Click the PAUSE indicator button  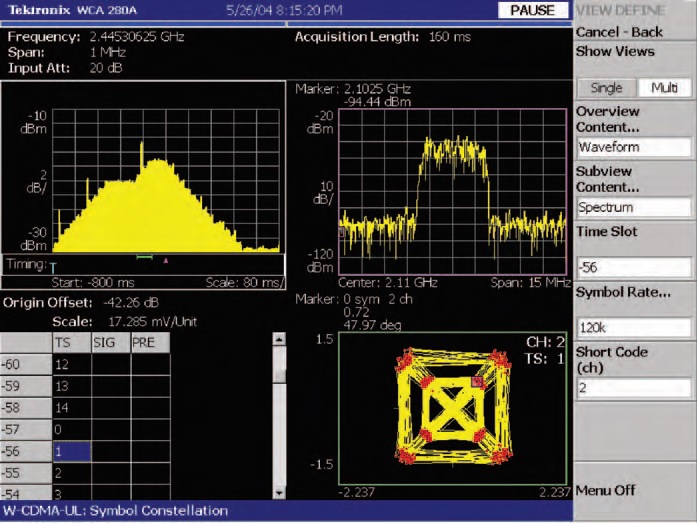[x=534, y=9]
